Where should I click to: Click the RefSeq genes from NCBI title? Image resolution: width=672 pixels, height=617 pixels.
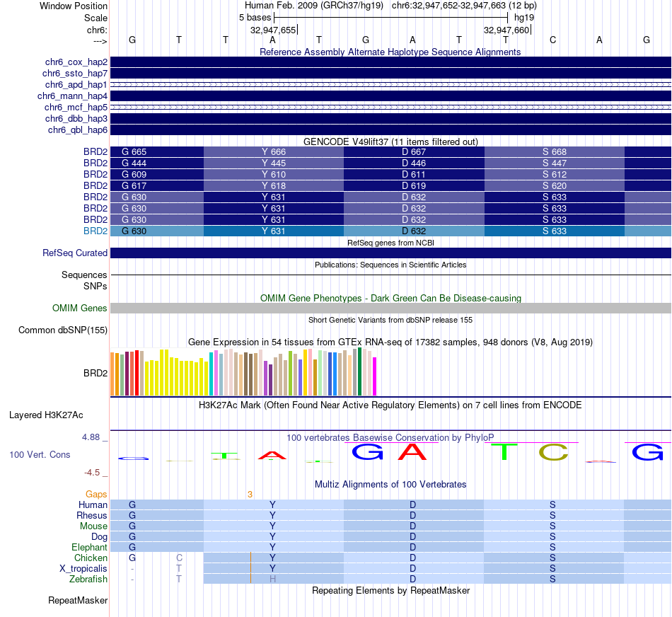(390, 243)
